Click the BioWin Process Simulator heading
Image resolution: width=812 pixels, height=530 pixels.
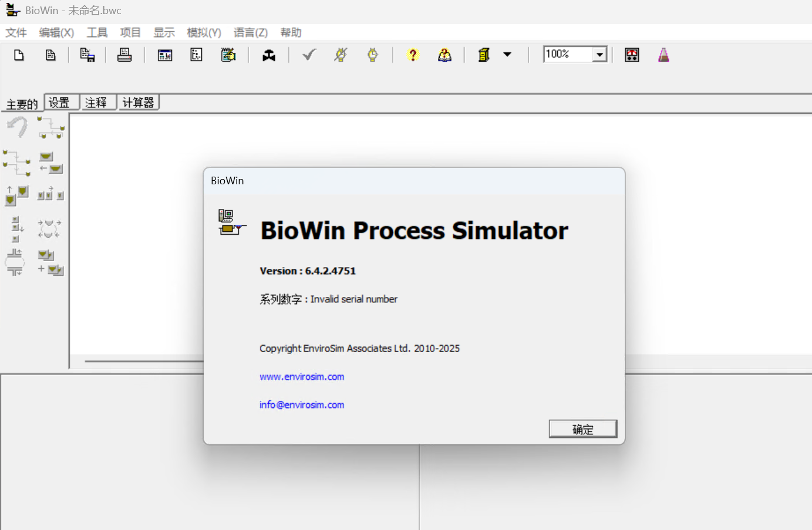[415, 231]
